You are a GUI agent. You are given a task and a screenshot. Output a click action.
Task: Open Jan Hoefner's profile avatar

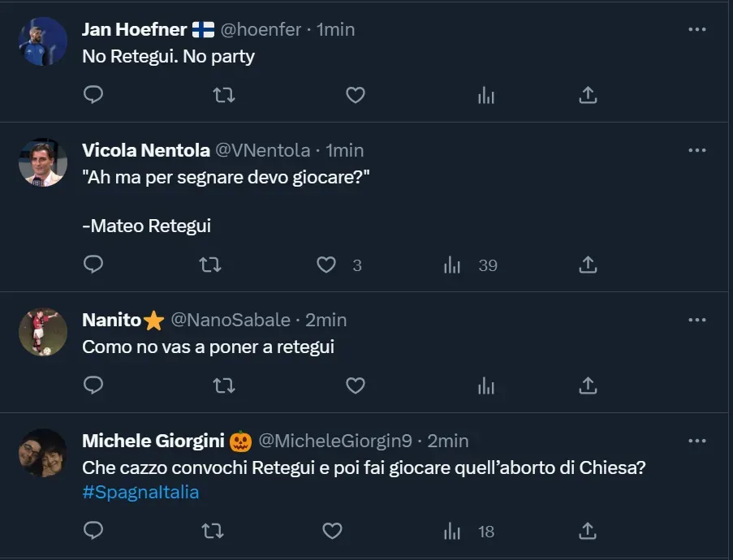pyautogui.click(x=42, y=41)
